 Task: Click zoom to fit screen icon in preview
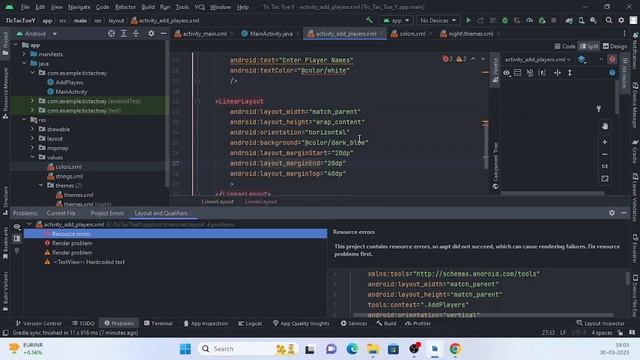[x=604, y=179]
